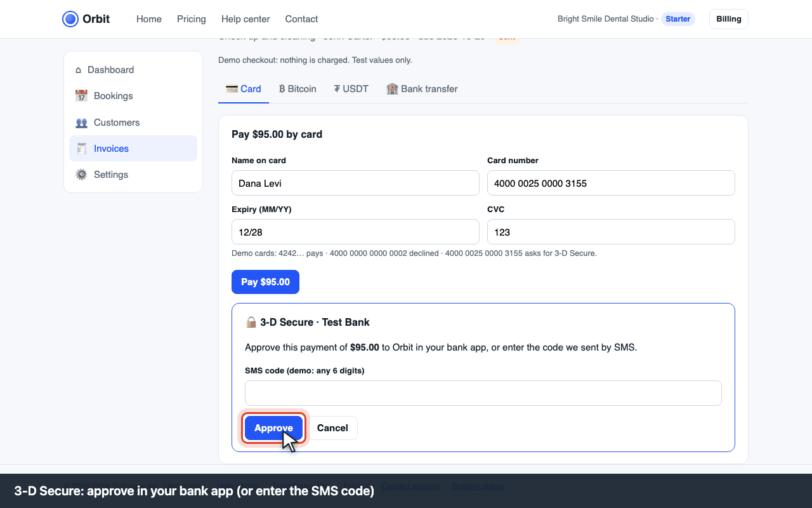
Task: Click the Settings gear icon
Action: click(81, 175)
